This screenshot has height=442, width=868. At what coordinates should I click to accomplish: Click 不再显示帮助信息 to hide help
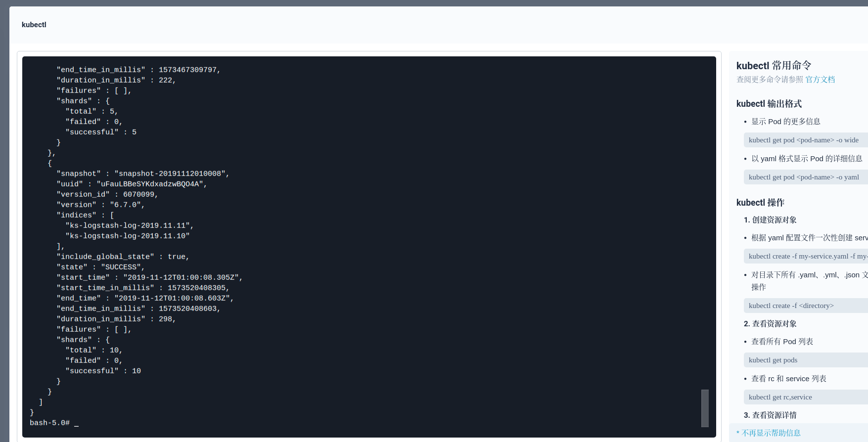pyautogui.click(x=771, y=433)
